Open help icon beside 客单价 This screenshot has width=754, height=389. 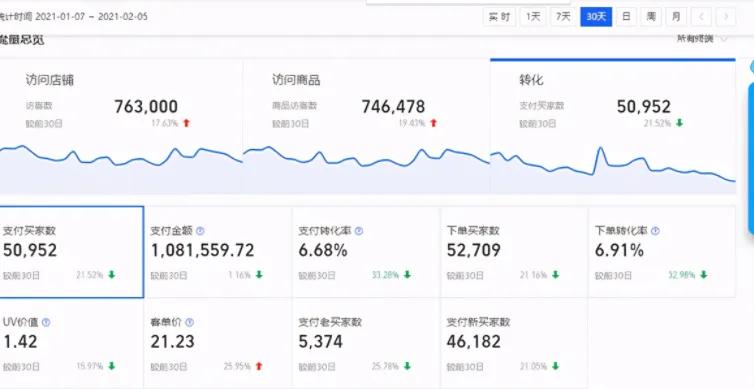click(189, 322)
